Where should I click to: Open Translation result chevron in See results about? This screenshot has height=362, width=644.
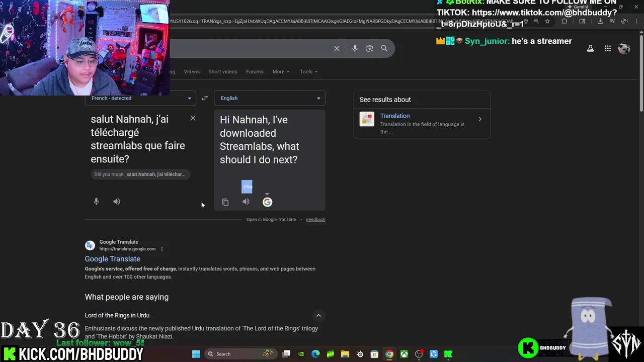tap(479, 119)
